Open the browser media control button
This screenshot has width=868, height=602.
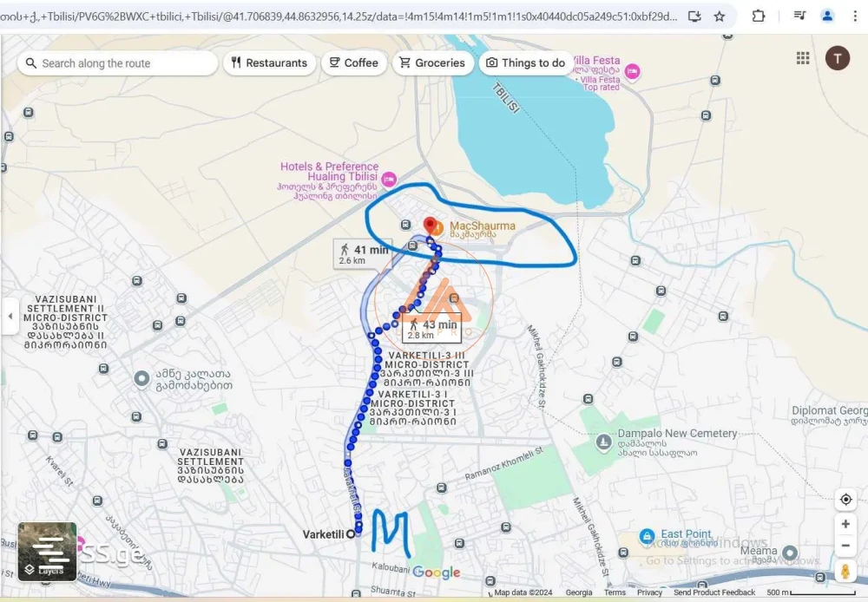point(799,16)
